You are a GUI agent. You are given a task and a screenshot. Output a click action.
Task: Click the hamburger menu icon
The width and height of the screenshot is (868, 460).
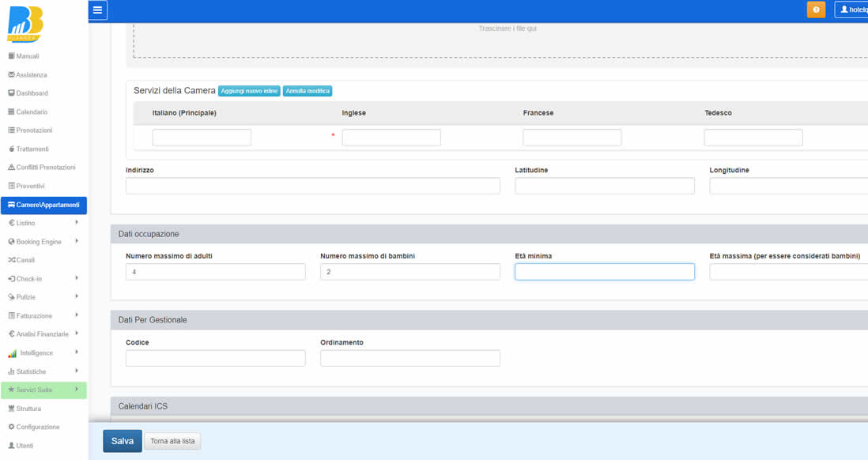(97, 10)
